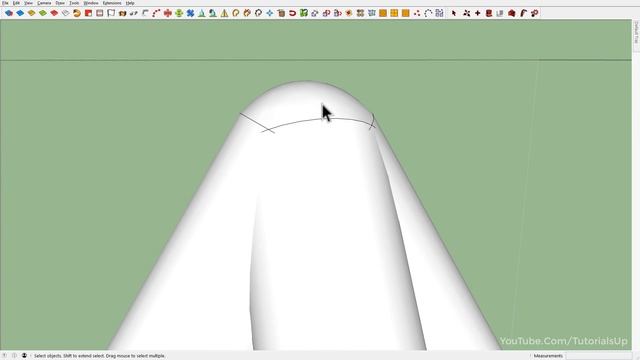Image resolution: width=640 pixels, height=360 pixels.
Task: Click the yellow warning triangle toolbar icon
Action: coord(224,13)
